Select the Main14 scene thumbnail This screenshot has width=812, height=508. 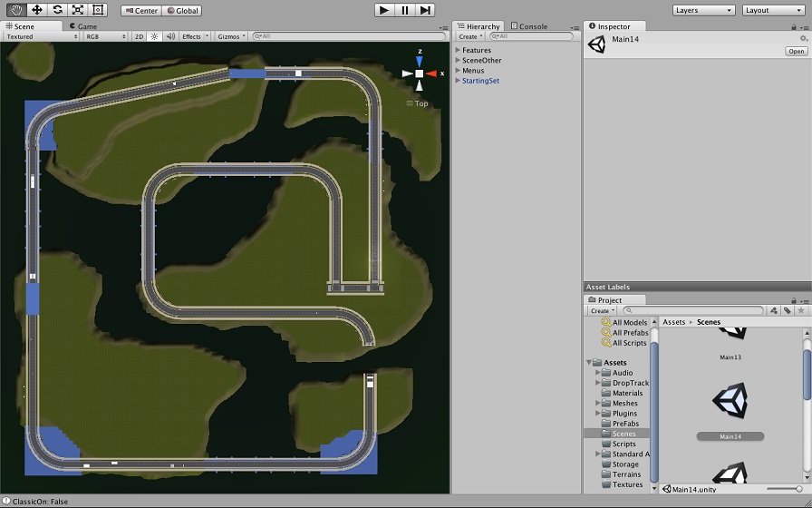[730, 400]
